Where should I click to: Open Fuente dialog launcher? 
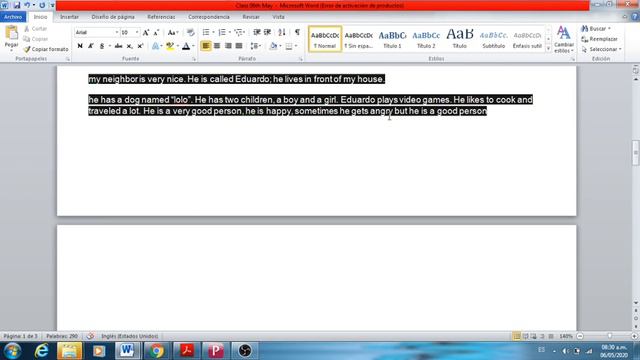pyautogui.click(x=194, y=59)
